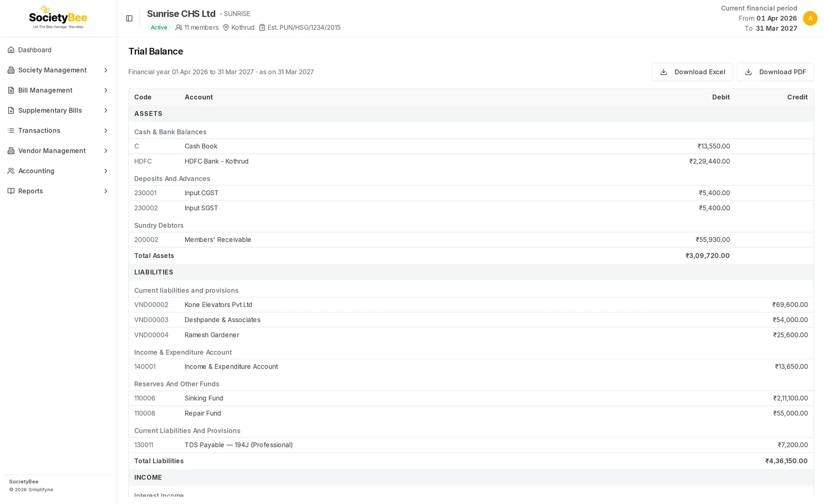Click the Download Excel button
Screen dimensions: 825x504
(692, 72)
